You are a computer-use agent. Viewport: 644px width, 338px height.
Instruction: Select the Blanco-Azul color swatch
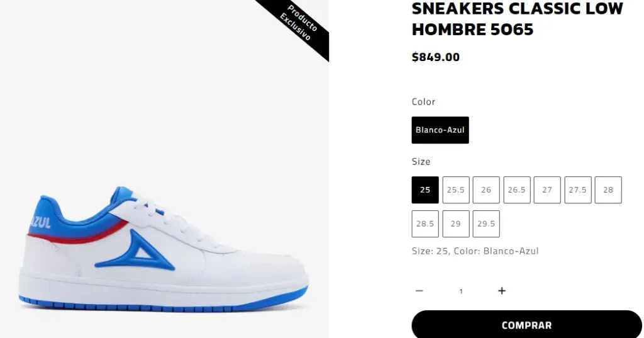[440, 130]
